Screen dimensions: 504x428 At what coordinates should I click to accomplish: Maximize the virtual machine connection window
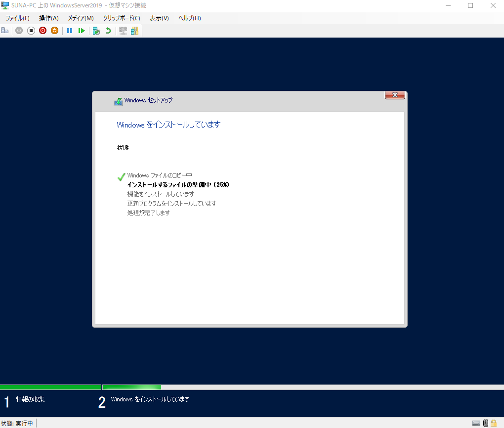pos(470,5)
